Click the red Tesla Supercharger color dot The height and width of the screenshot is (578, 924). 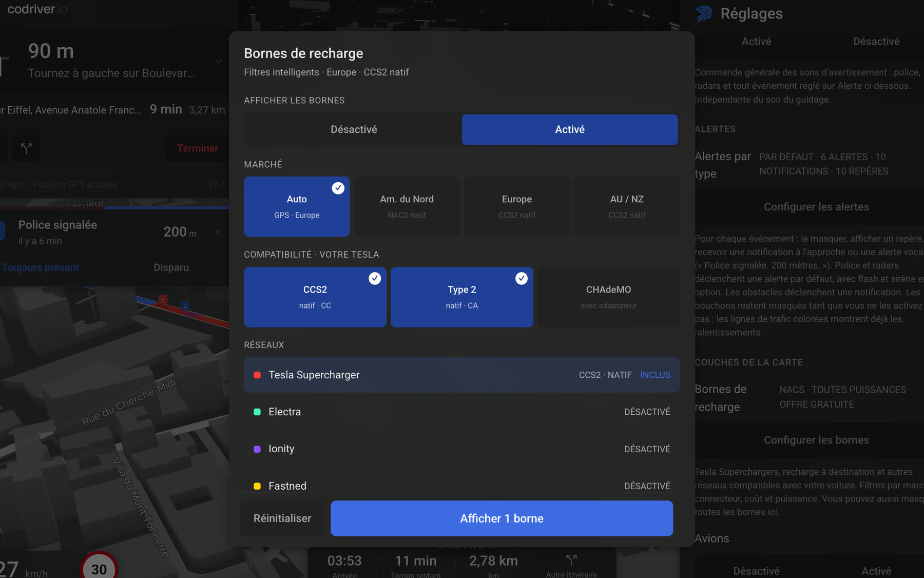[257, 375]
